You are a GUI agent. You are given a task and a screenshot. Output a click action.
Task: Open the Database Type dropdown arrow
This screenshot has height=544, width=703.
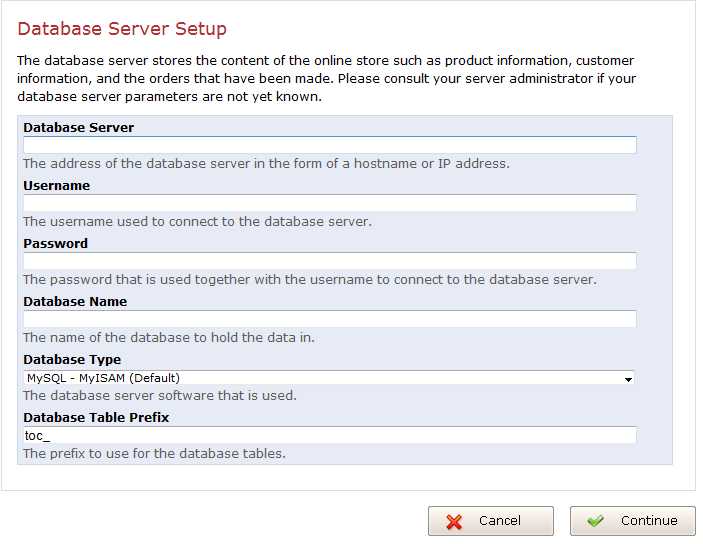(628, 379)
